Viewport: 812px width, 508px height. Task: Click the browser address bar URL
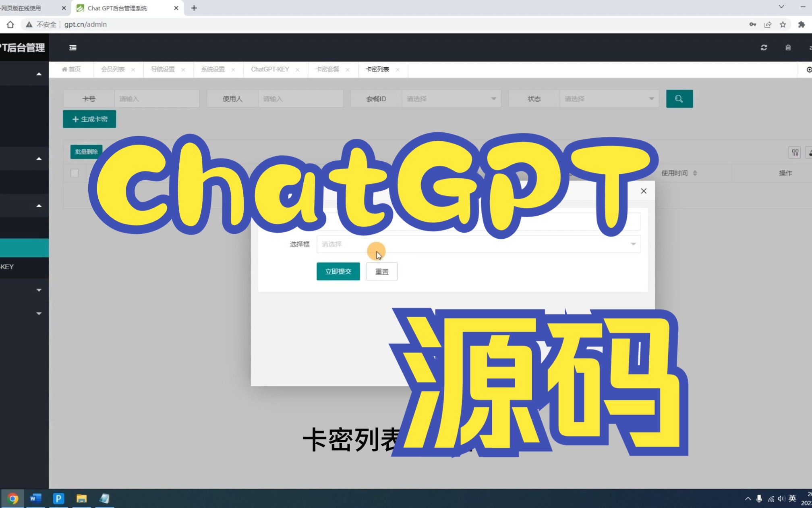click(85, 25)
